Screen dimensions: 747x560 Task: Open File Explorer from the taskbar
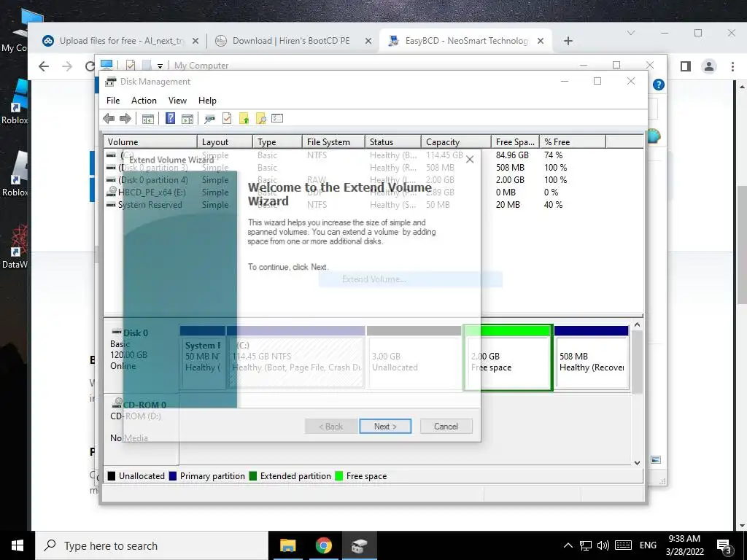tap(287, 545)
